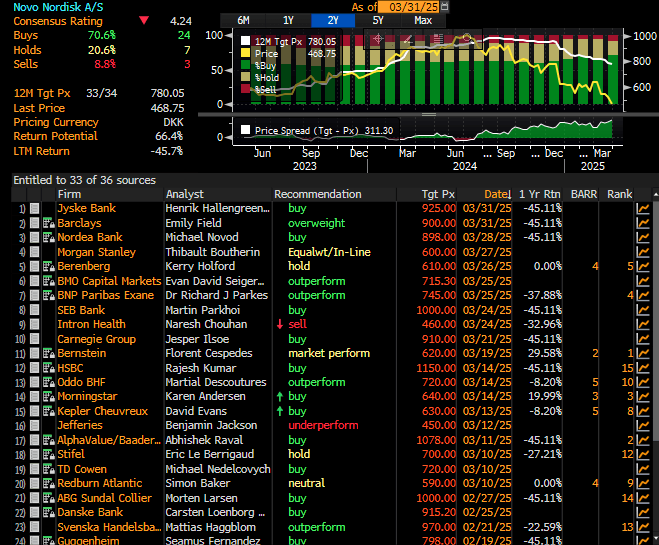Screen dimensions: 659x545
Task: Sort the table by Date column
Action: (x=496, y=194)
